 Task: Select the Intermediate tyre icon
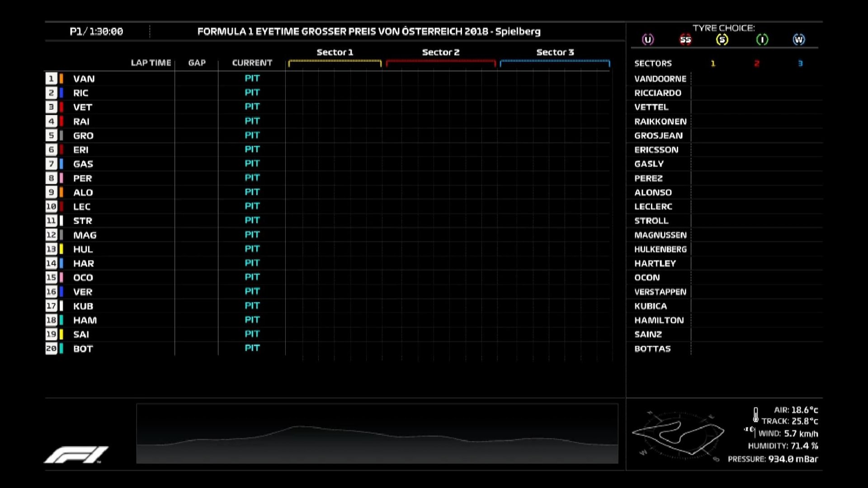762,40
